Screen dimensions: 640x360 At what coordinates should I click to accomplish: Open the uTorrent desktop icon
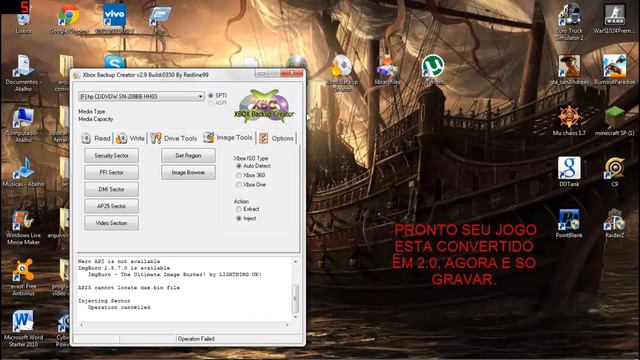[x=433, y=69]
